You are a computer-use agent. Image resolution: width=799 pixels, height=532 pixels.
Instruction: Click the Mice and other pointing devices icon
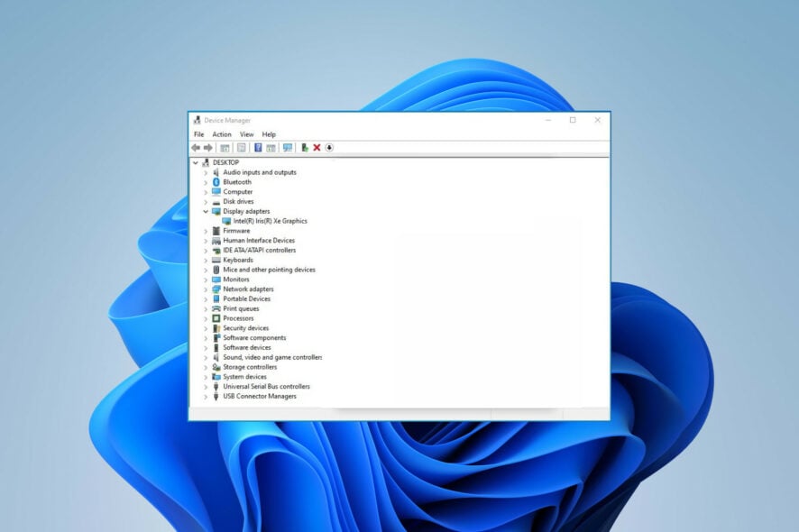click(x=216, y=270)
